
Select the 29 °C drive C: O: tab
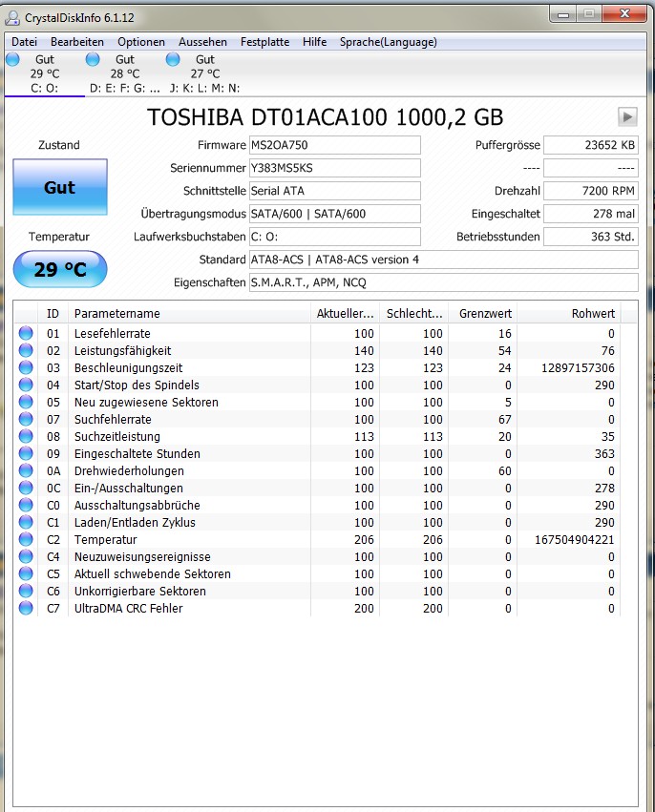click(45, 73)
